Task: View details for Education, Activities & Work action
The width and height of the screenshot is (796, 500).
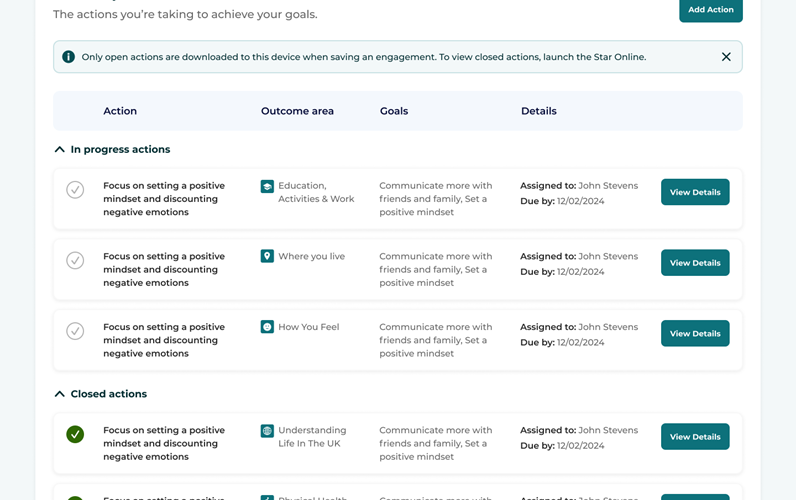Action: click(x=694, y=192)
